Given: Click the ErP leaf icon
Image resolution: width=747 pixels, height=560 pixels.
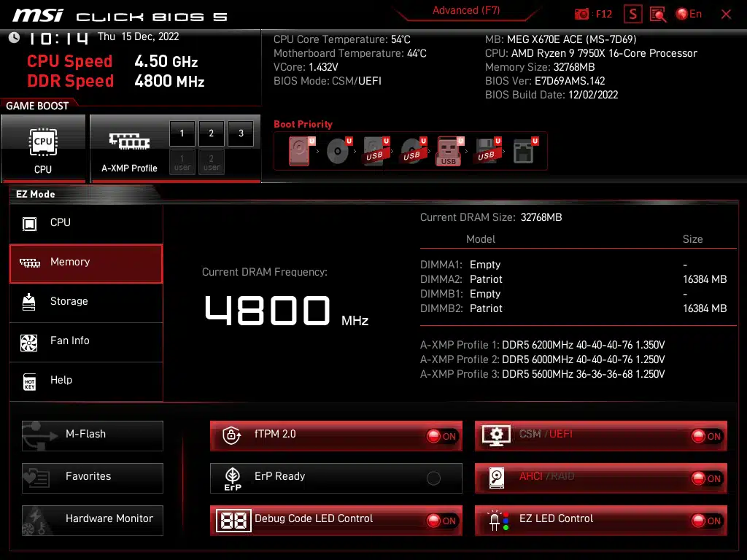Looking at the screenshot, I should [x=233, y=478].
